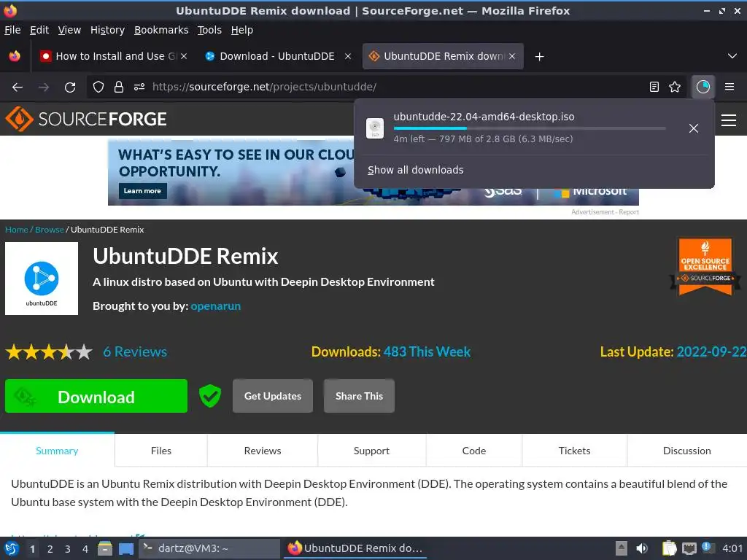The width and height of the screenshot is (747, 560).
Task: Open the file manager taskbar icon
Action: [x=105, y=548]
